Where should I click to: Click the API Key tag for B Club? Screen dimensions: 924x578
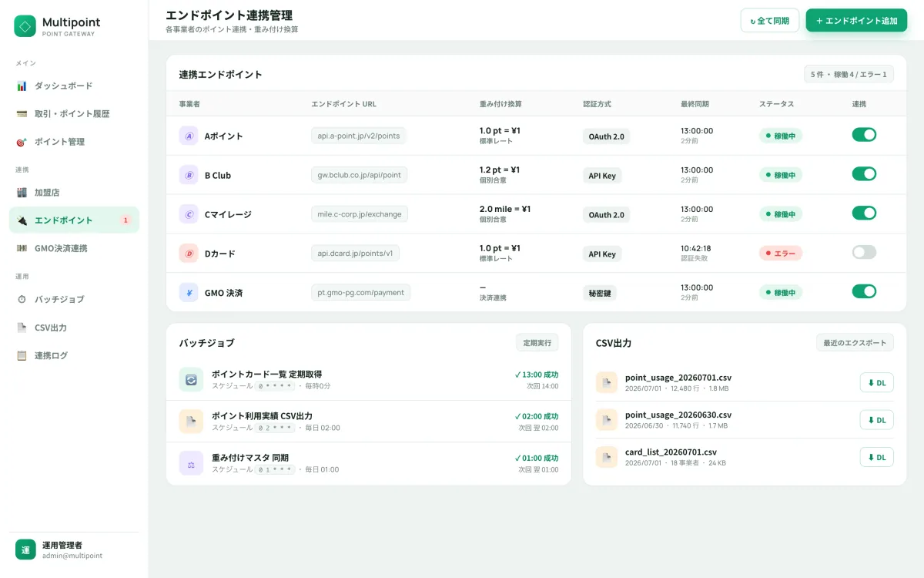click(x=602, y=176)
